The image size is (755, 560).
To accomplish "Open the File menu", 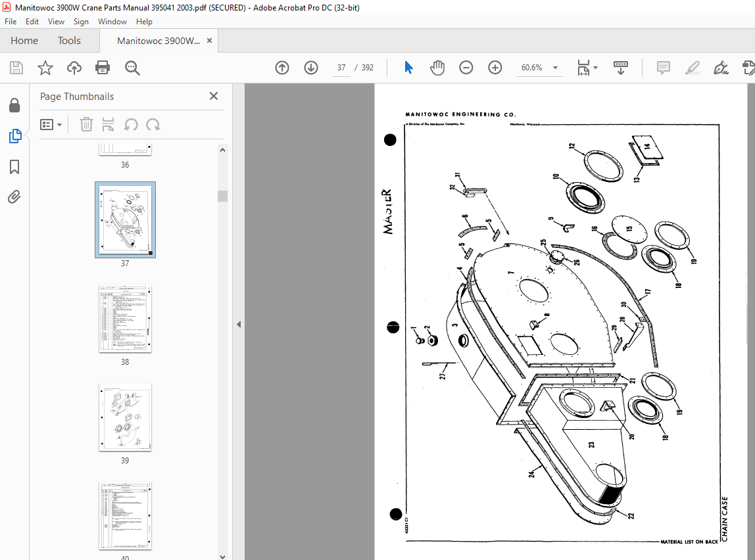I will click(x=11, y=22).
